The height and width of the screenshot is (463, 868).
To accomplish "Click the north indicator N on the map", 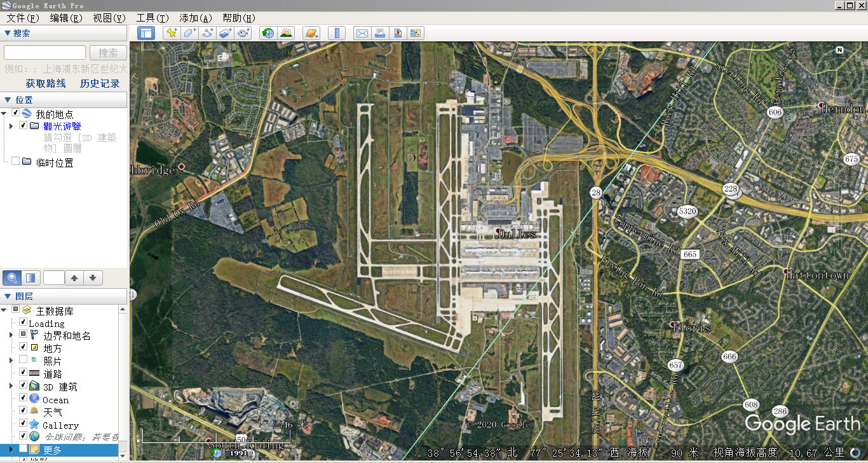I will point(839,50).
